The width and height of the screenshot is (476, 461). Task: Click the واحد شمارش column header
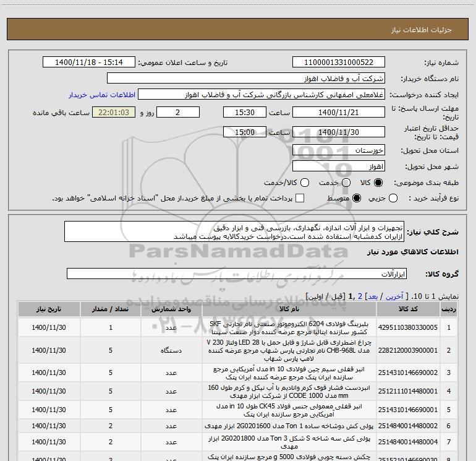coord(171,309)
